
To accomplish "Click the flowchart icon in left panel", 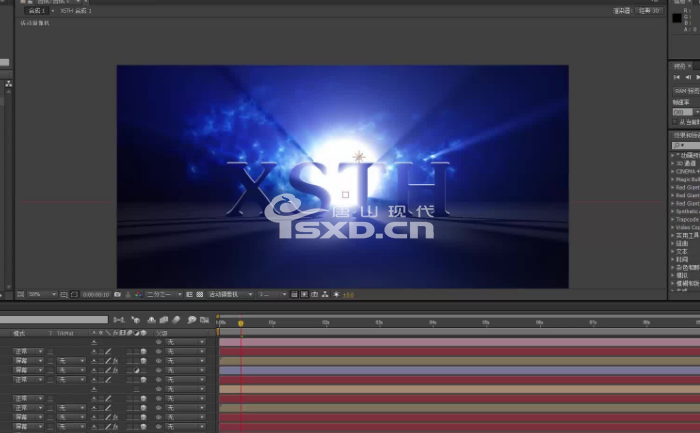I will [x=8, y=83].
